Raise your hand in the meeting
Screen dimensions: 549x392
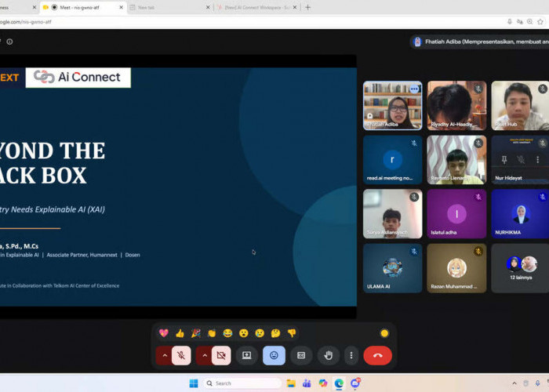coord(328,356)
